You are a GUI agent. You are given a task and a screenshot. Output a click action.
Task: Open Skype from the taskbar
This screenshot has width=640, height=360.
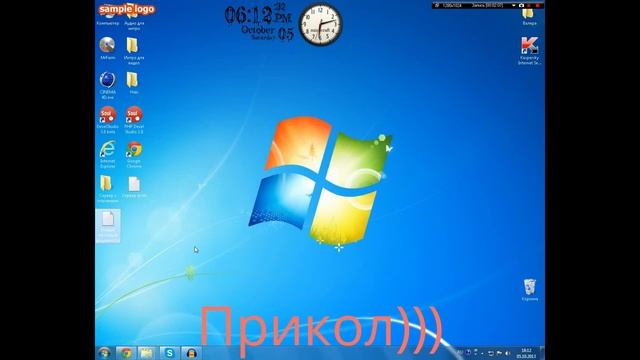pos(169,353)
